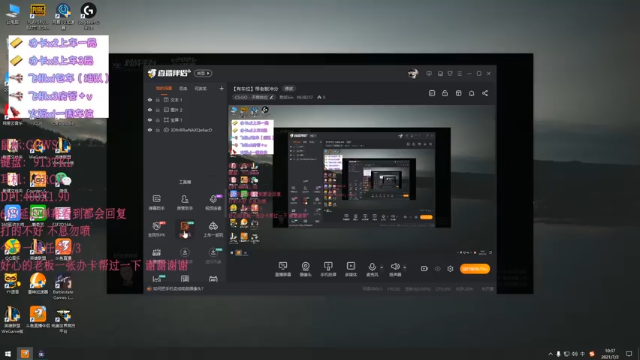
Task: Click the orange app in the taskbar
Action: click(x=25, y=353)
